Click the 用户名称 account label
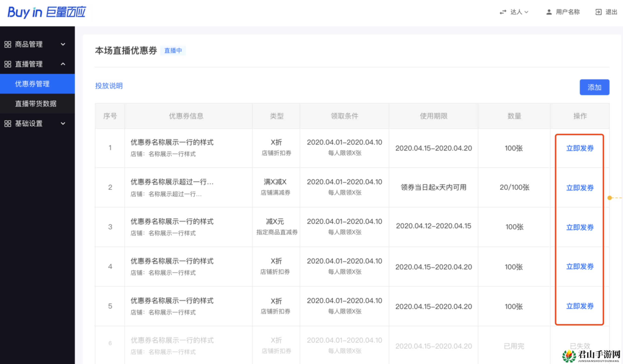623x364 pixels. click(x=568, y=12)
